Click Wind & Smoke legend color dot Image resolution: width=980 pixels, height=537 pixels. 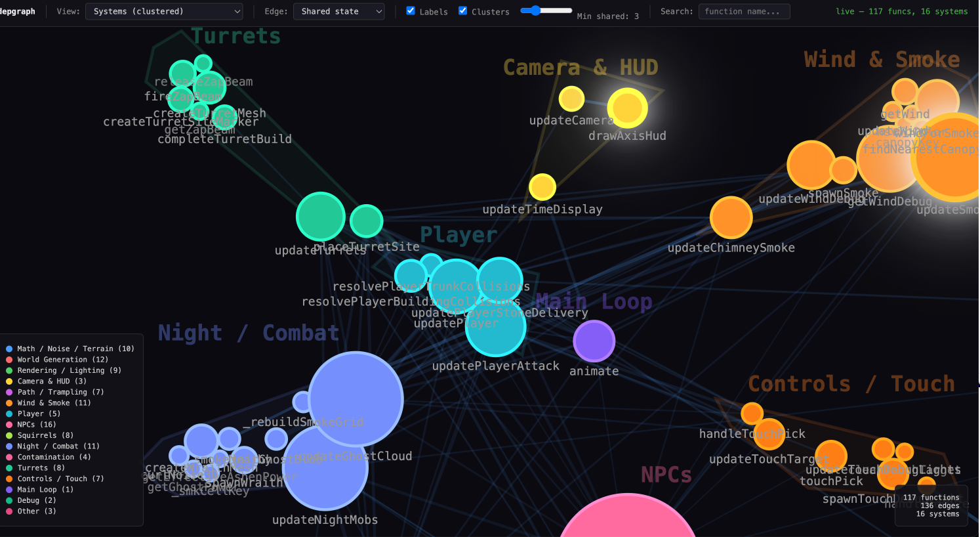[x=9, y=403]
